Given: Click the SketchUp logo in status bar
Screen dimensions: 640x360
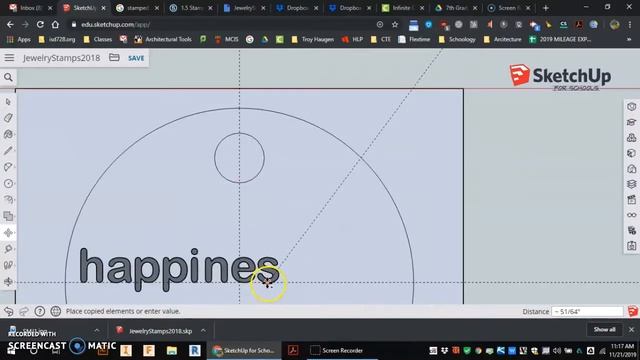Looking at the screenshot, I should (x=633, y=311).
